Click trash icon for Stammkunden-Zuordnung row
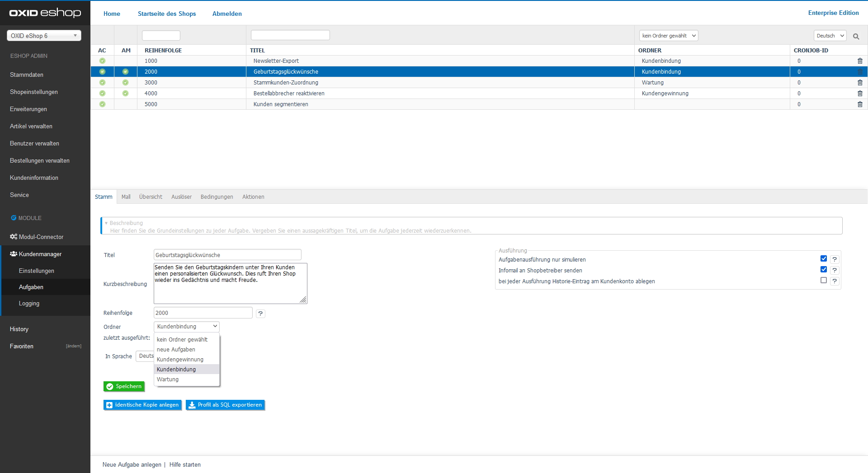 860,83
